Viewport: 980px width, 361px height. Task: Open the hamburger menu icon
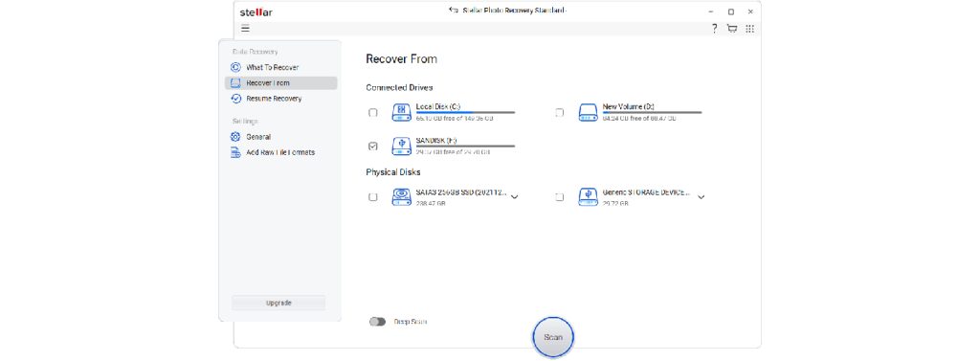point(245,28)
